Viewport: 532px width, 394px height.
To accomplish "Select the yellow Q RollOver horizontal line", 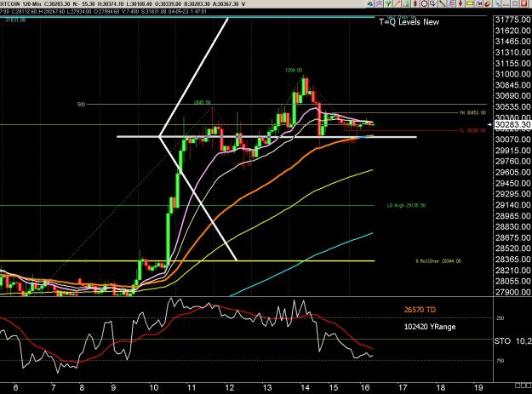I will click(187, 260).
